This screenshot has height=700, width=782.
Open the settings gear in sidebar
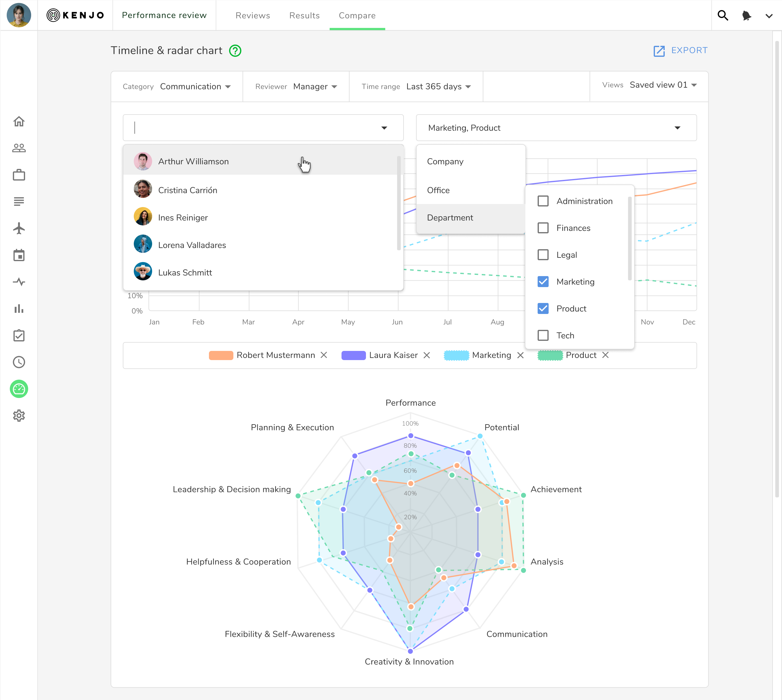point(19,415)
